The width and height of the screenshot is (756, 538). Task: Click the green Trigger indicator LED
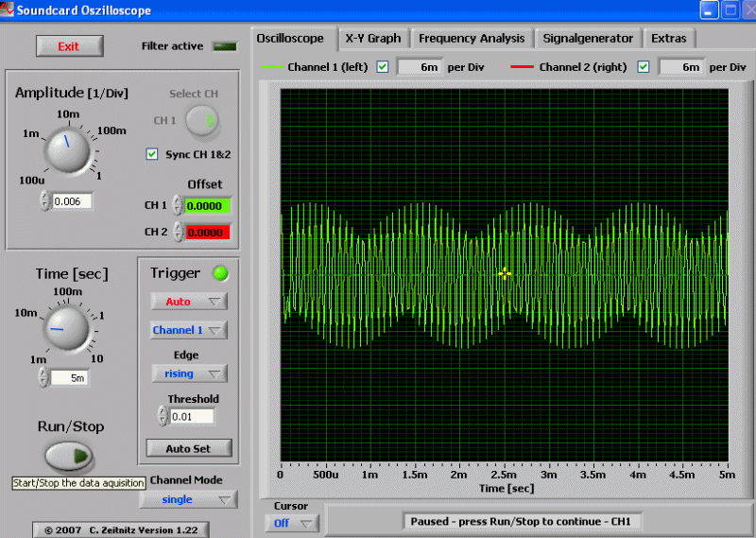[x=221, y=273]
